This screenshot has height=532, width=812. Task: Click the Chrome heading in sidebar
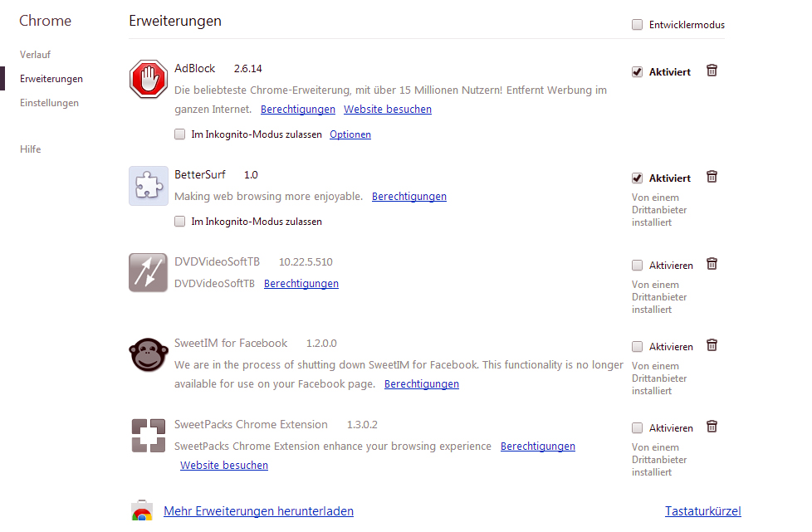click(x=45, y=21)
